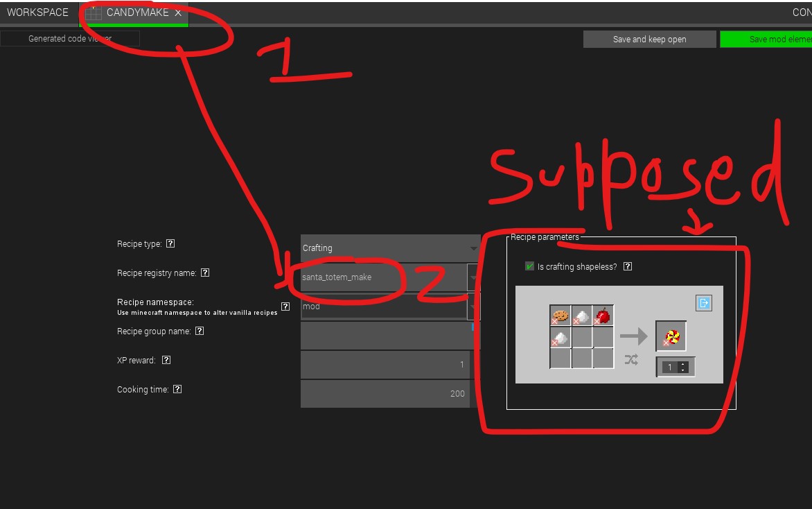
Task: Click the apple ingredient in the crafting grid
Action: coord(603,316)
